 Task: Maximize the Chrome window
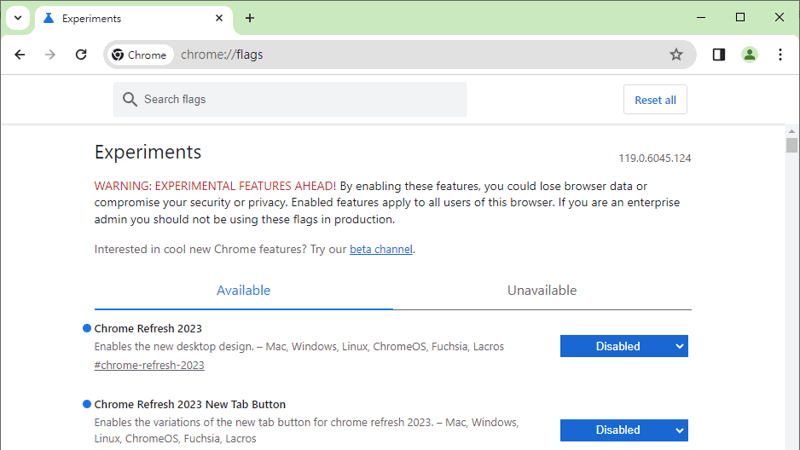tap(740, 18)
